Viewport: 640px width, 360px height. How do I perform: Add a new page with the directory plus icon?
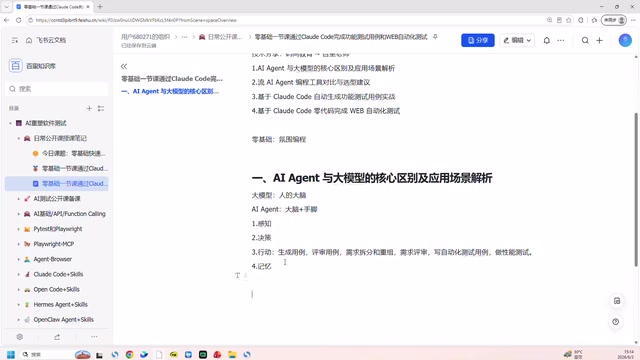89,108
